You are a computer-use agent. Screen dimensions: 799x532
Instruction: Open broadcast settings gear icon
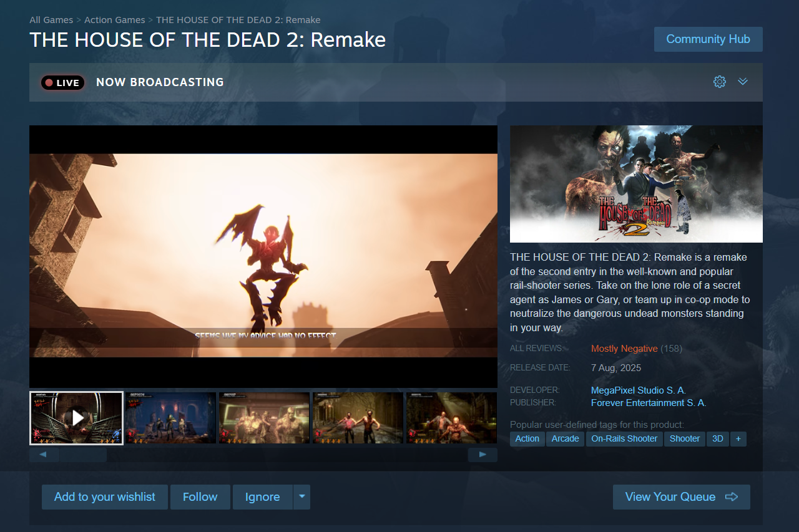(720, 82)
